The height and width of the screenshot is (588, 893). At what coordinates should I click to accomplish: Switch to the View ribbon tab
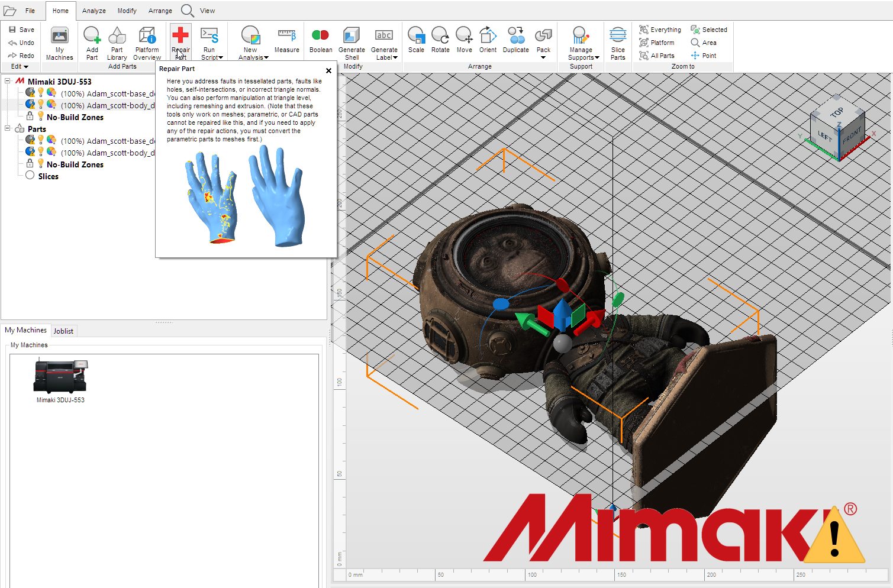(x=207, y=11)
